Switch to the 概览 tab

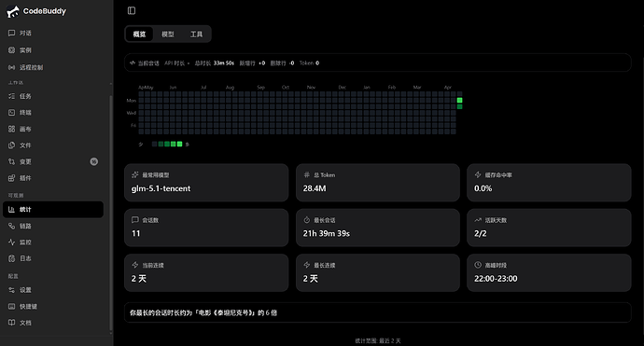coord(139,35)
